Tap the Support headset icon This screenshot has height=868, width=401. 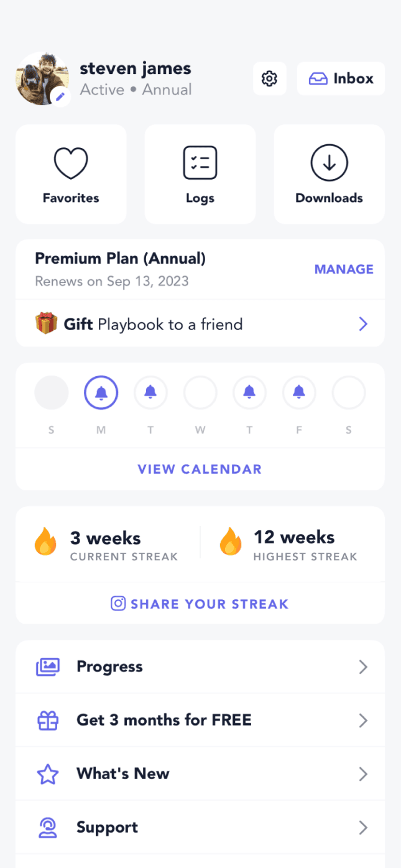pyautogui.click(x=48, y=828)
